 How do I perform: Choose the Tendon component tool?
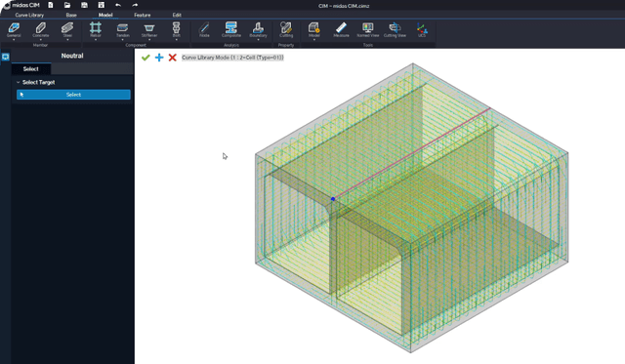coord(123,29)
